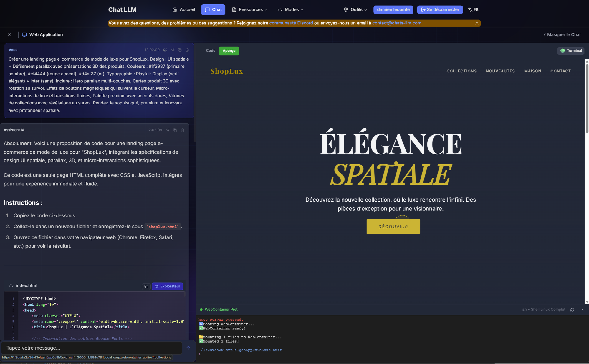
Task: Switch to Code view
Action: pyautogui.click(x=210, y=51)
